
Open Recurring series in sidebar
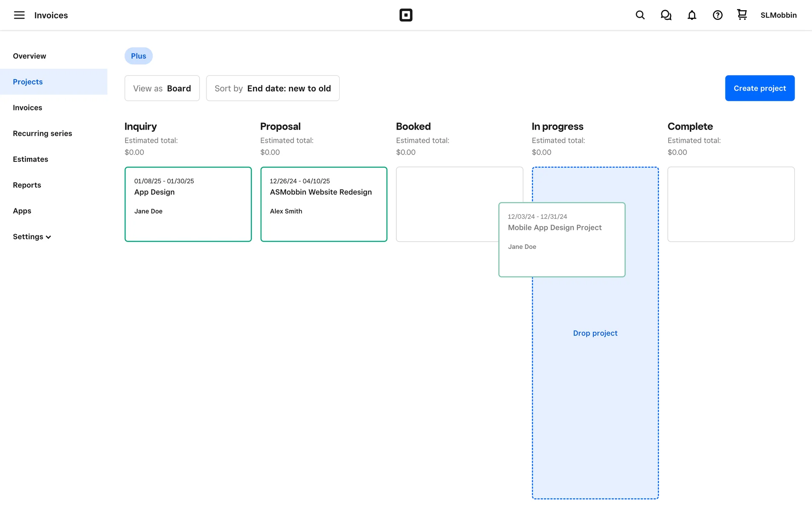tap(42, 133)
